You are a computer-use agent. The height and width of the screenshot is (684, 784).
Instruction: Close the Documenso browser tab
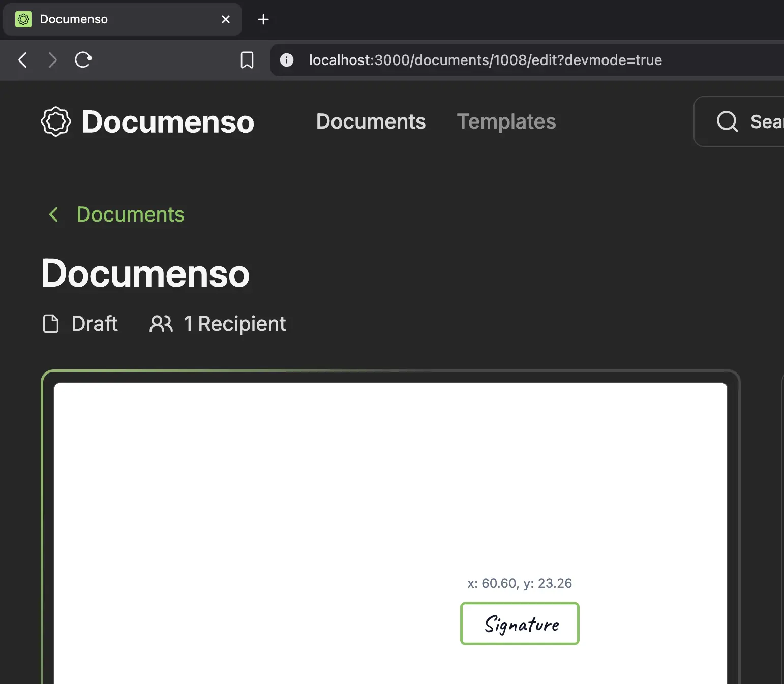226,19
